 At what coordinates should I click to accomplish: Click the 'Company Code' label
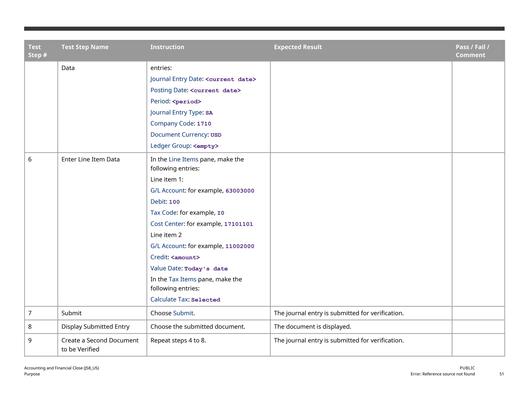pyautogui.click(x=172, y=123)
